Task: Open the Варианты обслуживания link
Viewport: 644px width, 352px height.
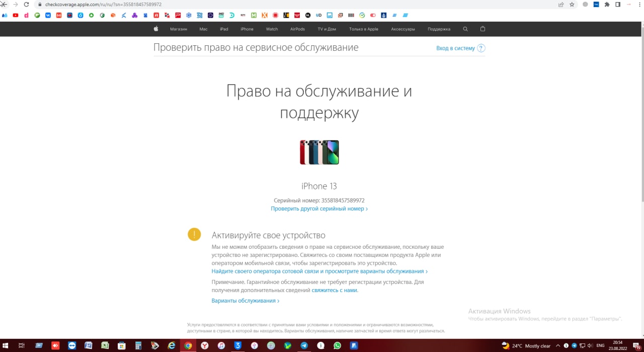Action: [x=245, y=301]
